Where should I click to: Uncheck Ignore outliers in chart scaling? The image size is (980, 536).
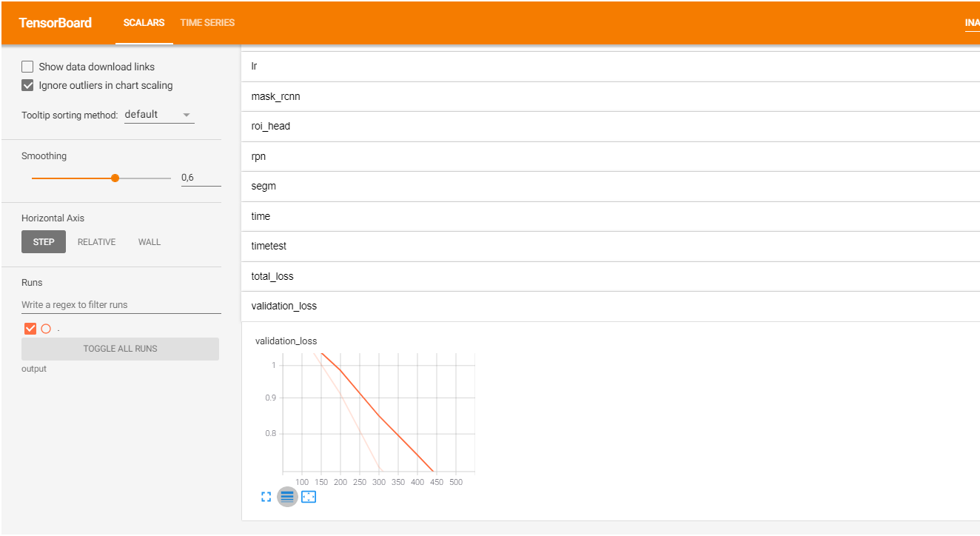[27, 85]
